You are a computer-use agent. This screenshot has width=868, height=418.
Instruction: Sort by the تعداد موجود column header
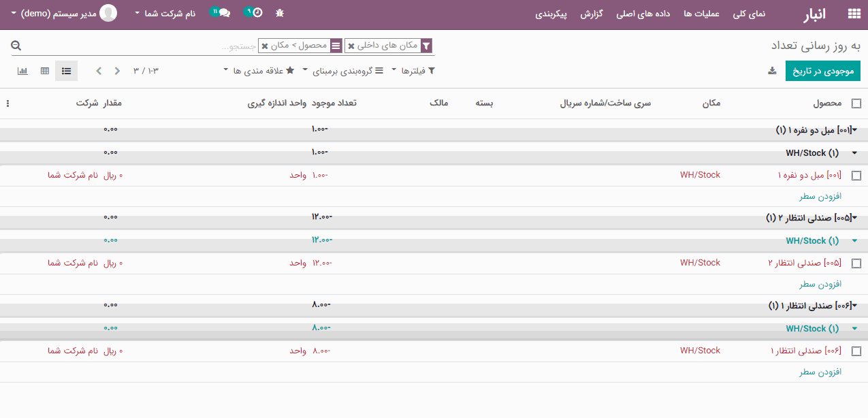pos(334,103)
